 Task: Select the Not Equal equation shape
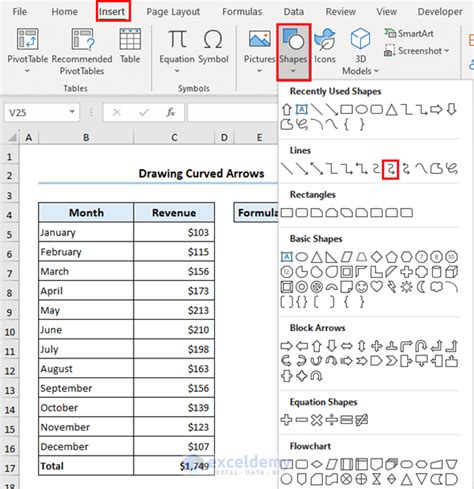point(362,420)
